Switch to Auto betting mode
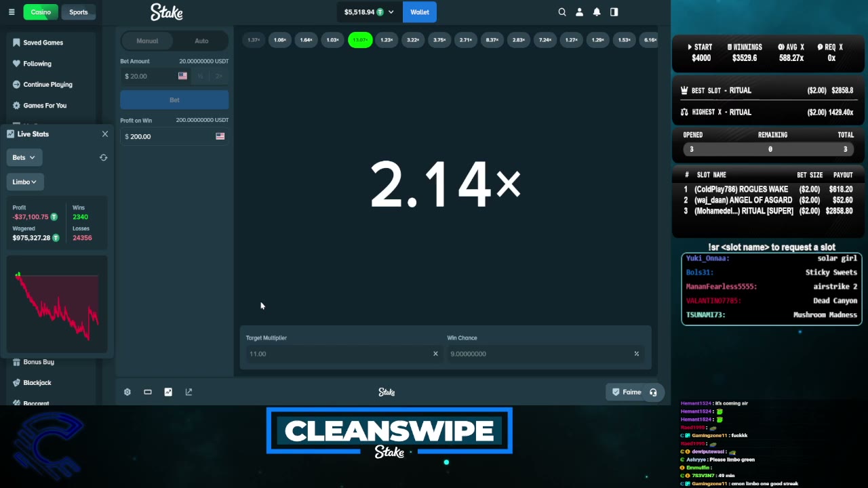Image resolution: width=868 pixels, height=488 pixels. pyautogui.click(x=201, y=41)
